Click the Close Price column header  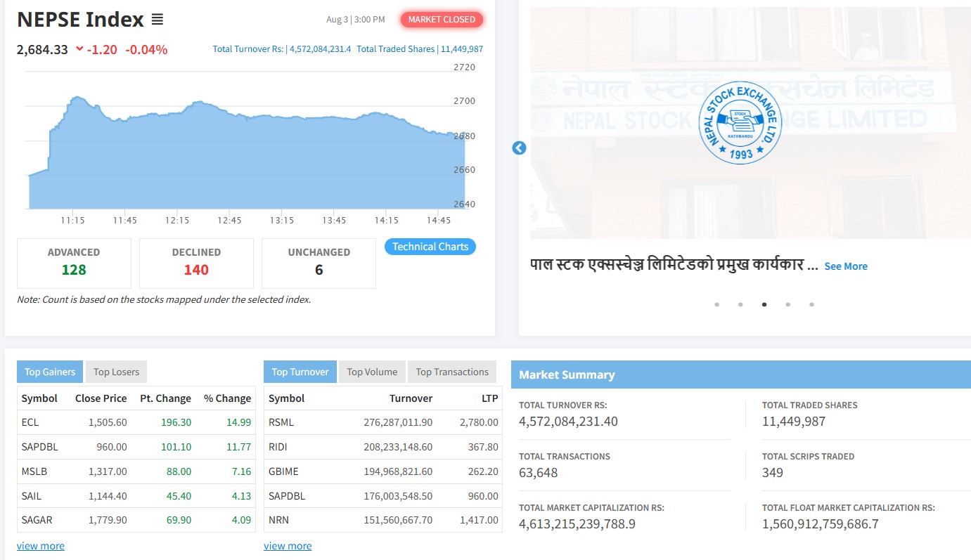(x=101, y=398)
